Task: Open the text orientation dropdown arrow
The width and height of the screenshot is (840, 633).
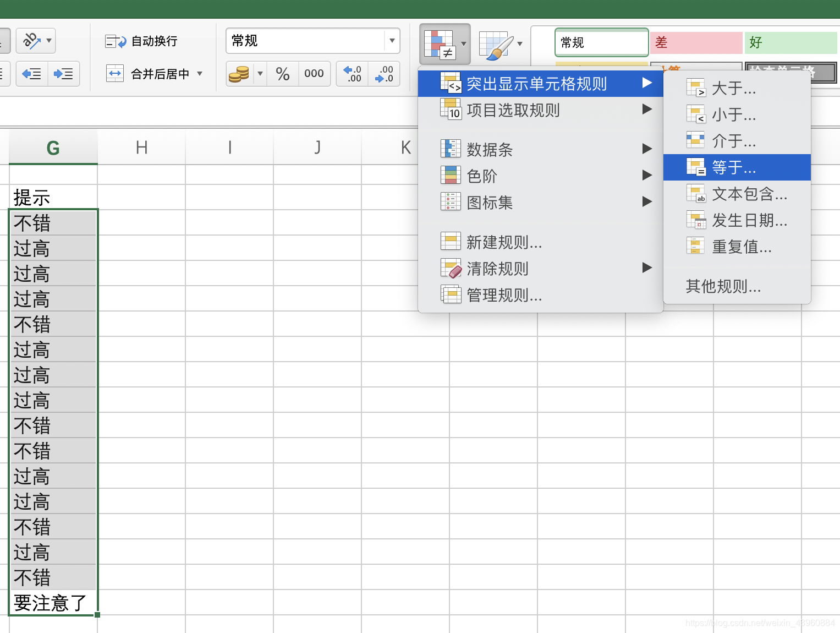Action: click(49, 41)
